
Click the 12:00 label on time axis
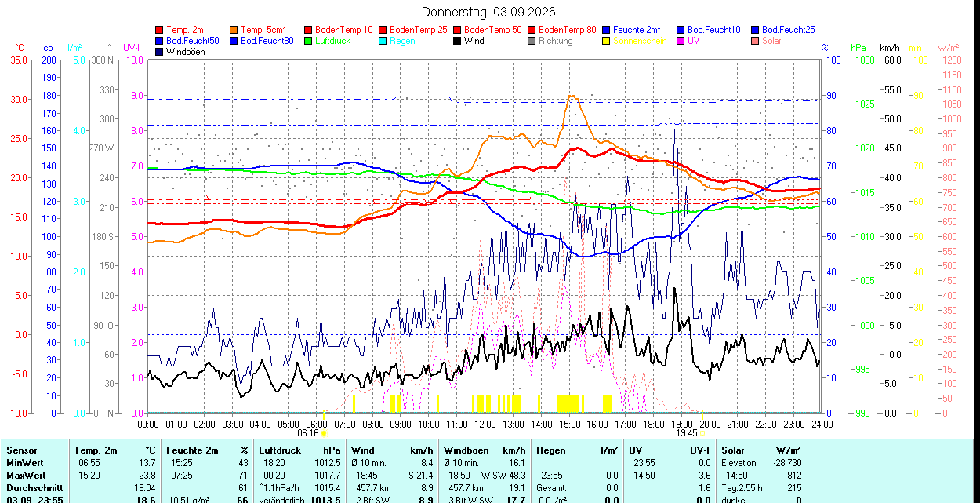pos(485,424)
